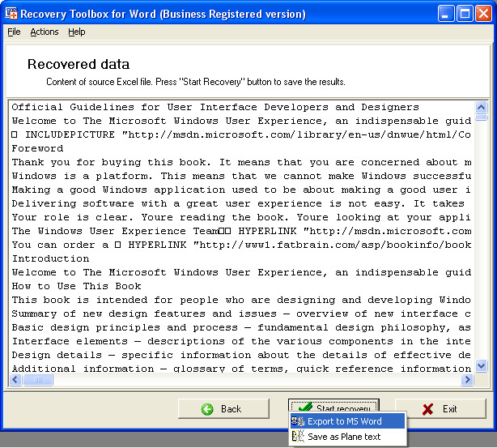Click the horizontal scrollbar right arrow
The width and height of the screenshot is (497, 448).
click(467, 379)
